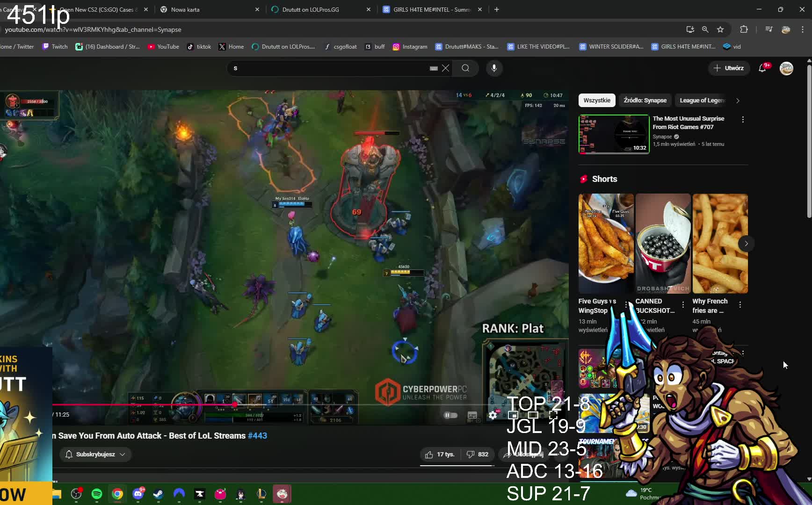Image resolution: width=812 pixels, height=505 pixels.
Task: Jump position on the red video progress bar
Action: (234, 404)
